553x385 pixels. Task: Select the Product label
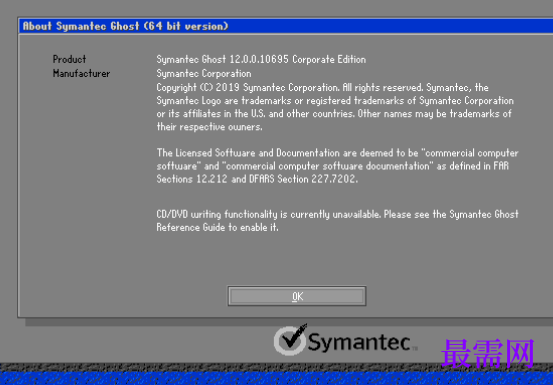pos(69,59)
